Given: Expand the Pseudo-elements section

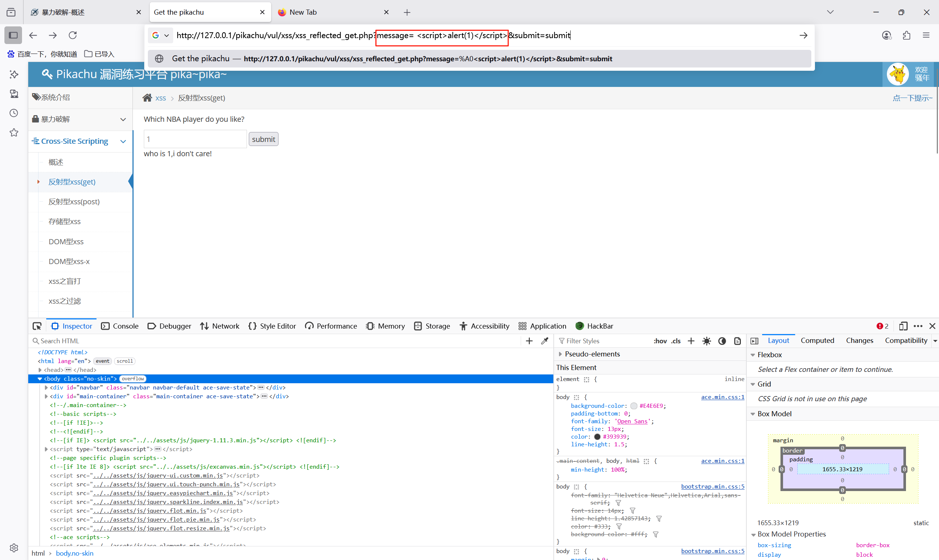Looking at the screenshot, I should tap(560, 354).
